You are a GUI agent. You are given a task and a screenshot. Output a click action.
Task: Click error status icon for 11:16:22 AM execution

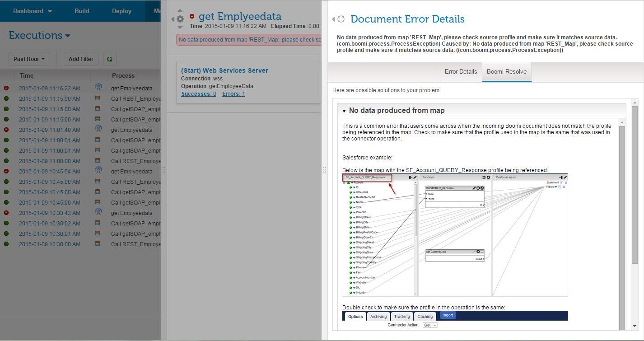(x=6, y=88)
